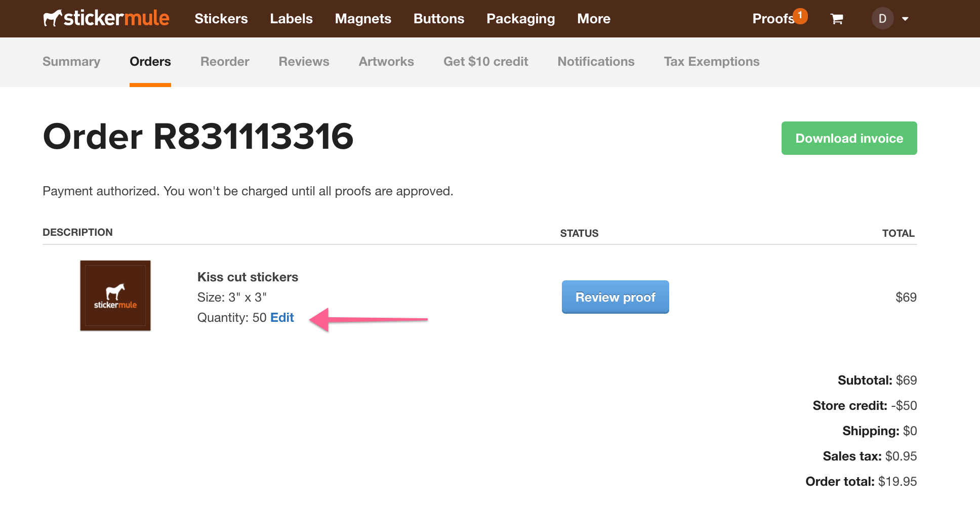Select the order number R831113316 heading
The width and height of the screenshot is (980, 505).
click(253, 137)
